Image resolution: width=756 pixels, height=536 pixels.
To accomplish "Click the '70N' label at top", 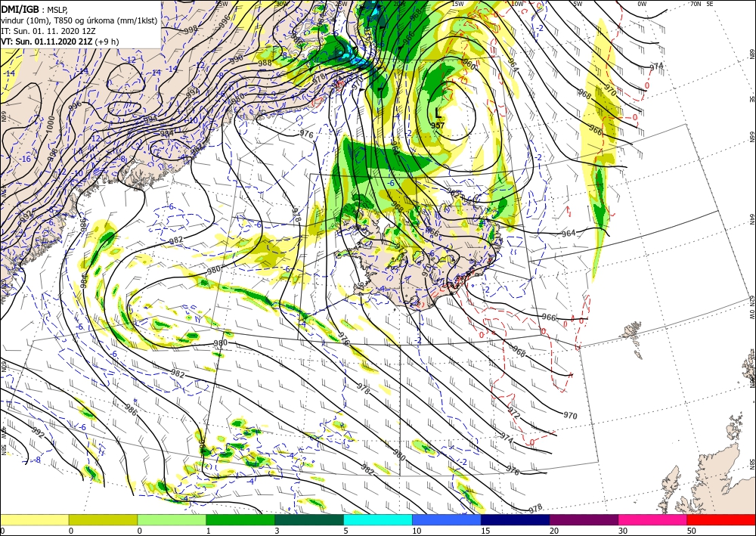I will tap(696, 4).
